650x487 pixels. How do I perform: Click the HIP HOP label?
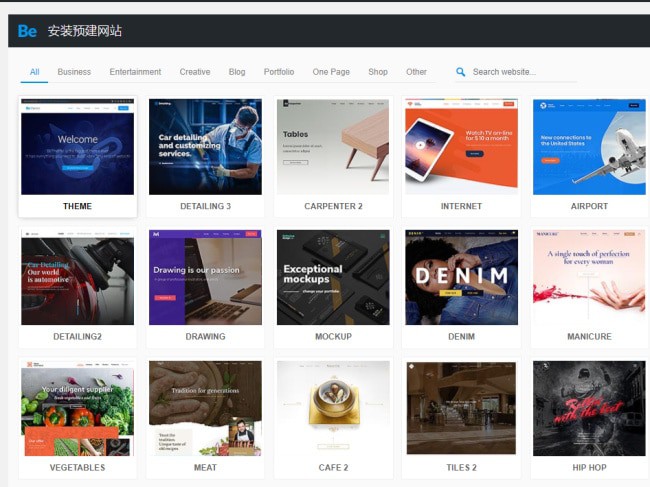coord(589,468)
